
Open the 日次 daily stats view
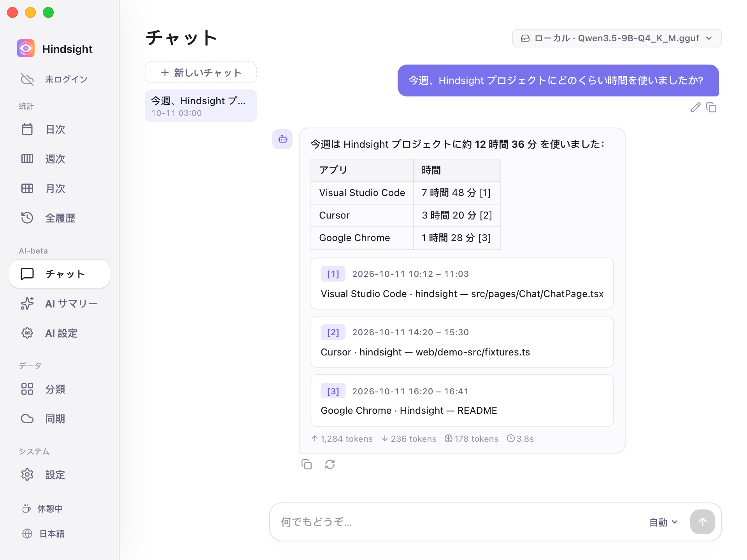[x=59, y=129]
